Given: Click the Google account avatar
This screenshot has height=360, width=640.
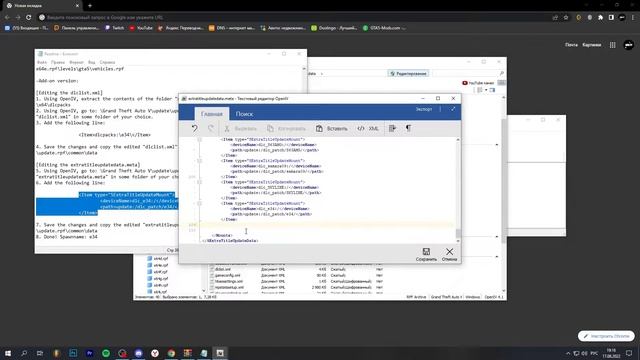Looking at the screenshot, I should pos(629,45).
